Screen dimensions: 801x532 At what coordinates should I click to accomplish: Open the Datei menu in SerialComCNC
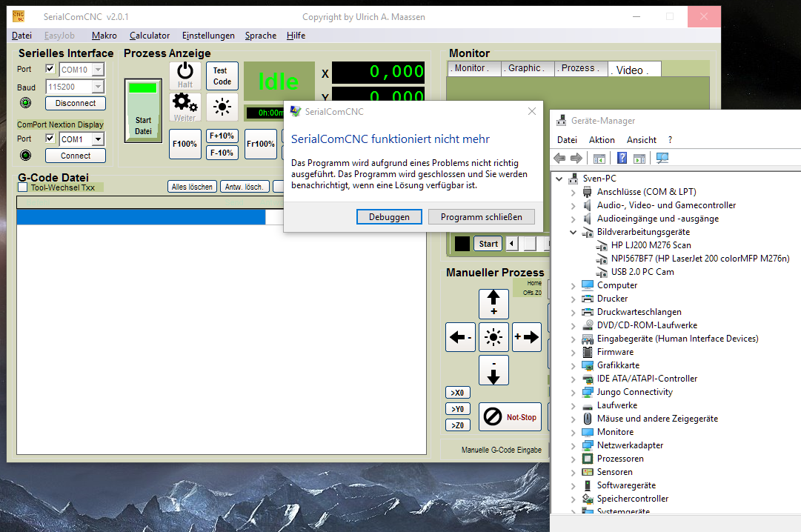pos(21,36)
